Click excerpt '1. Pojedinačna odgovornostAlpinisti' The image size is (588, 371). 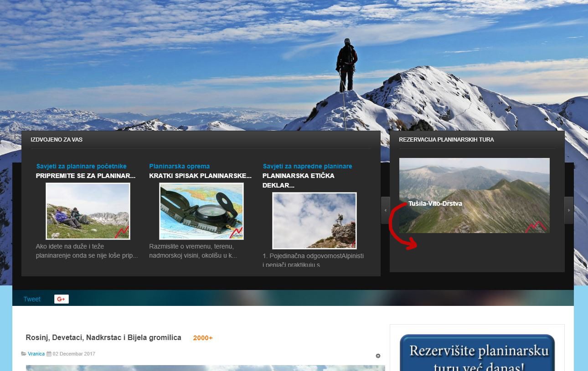pyautogui.click(x=314, y=260)
